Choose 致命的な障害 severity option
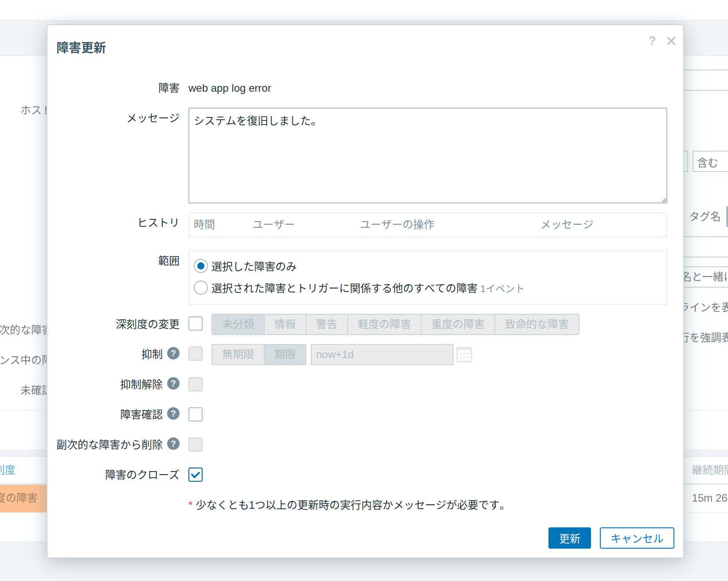The width and height of the screenshot is (728, 581). [x=536, y=324]
